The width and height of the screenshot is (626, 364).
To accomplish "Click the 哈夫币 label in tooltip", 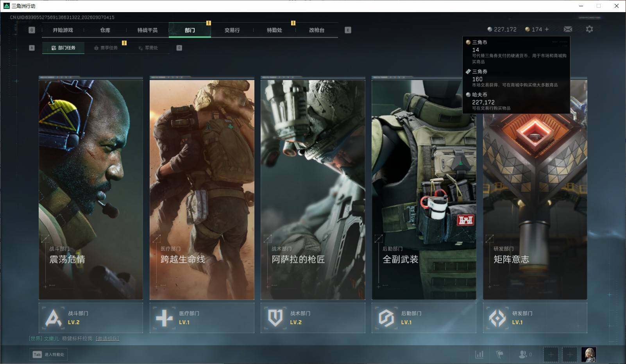I will pyautogui.click(x=479, y=95).
